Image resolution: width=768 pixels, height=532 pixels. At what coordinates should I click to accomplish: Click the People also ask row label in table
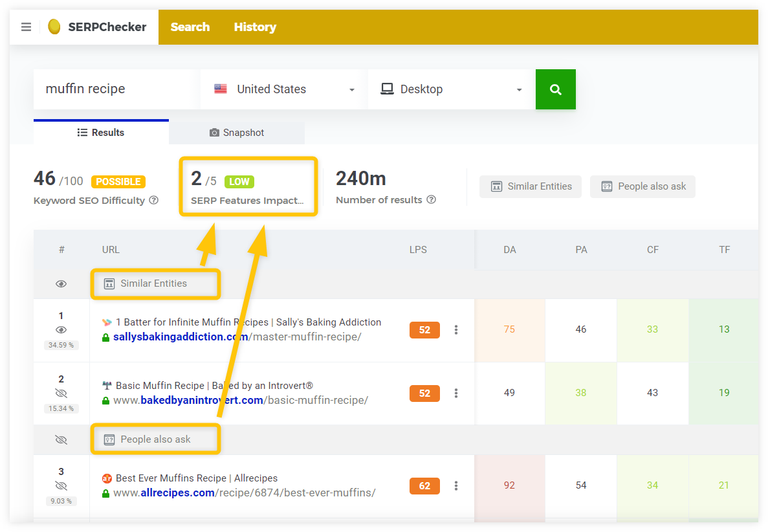point(156,439)
